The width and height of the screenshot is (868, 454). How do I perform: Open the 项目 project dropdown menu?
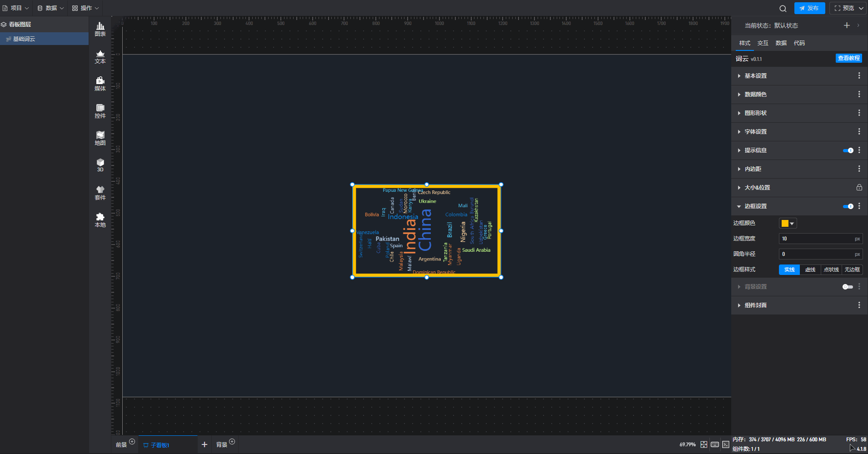(x=16, y=8)
